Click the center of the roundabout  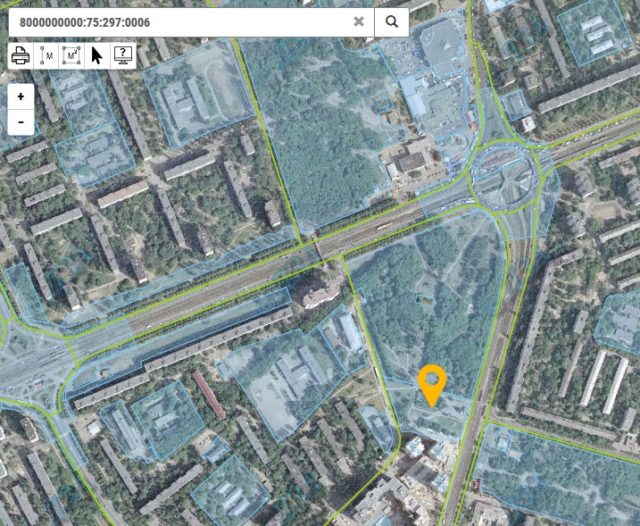coord(507,176)
